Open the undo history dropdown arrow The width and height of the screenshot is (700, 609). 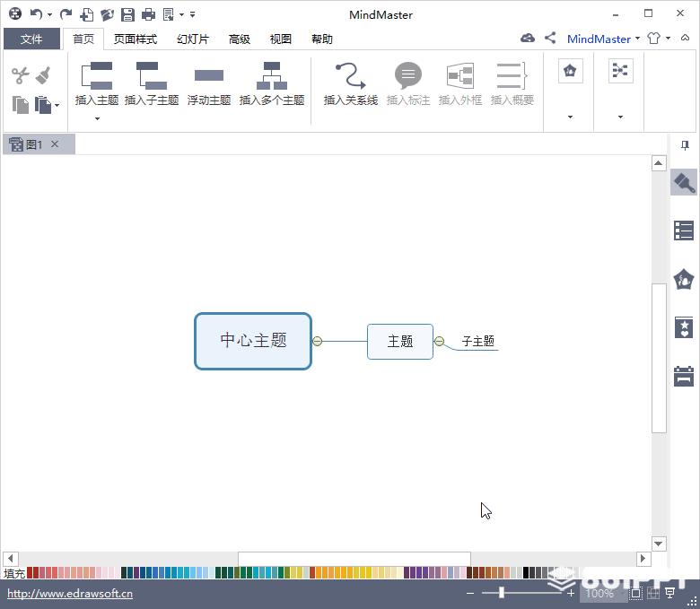49,14
